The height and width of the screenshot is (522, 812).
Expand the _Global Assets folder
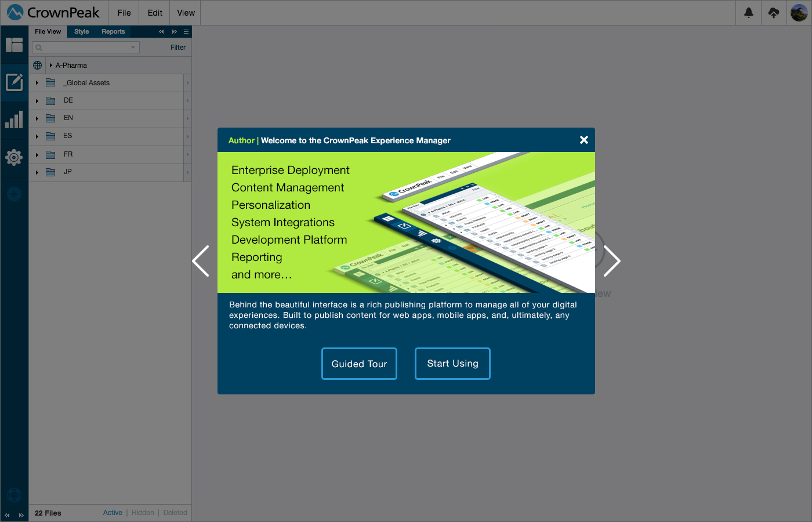coord(37,83)
